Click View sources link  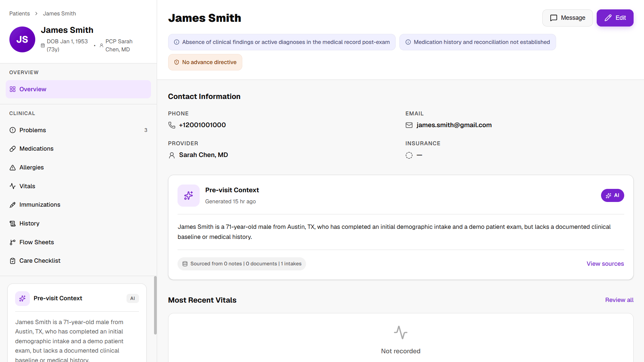(x=605, y=264)
